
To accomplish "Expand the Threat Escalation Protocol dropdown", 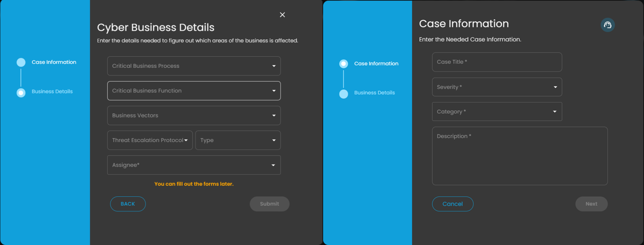I will point(149,140).
